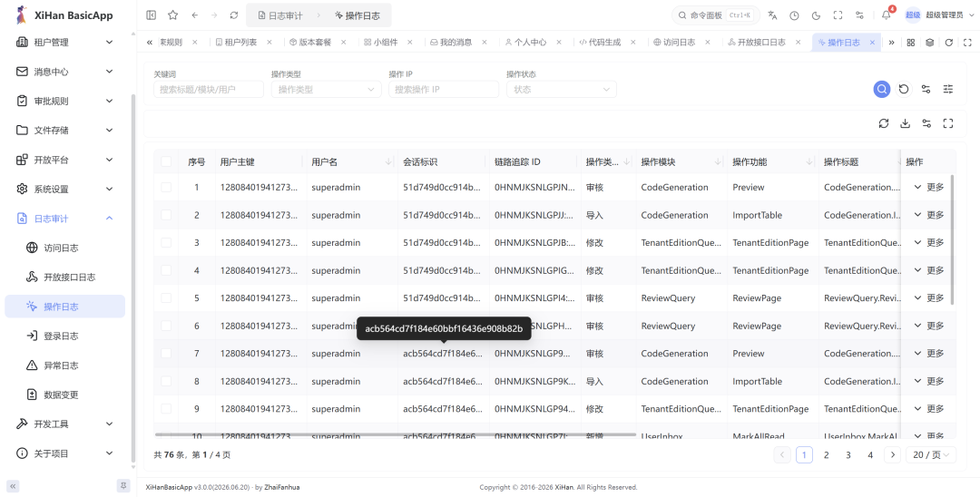Open preferences sliders icon in the header
The height and width of the screenshot is (497, 980).
pos(860,15)
